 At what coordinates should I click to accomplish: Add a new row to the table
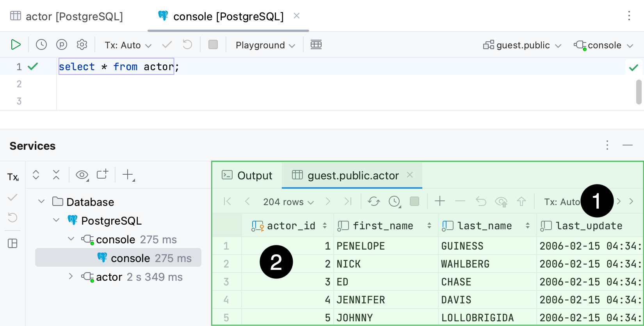pos(440,201)
